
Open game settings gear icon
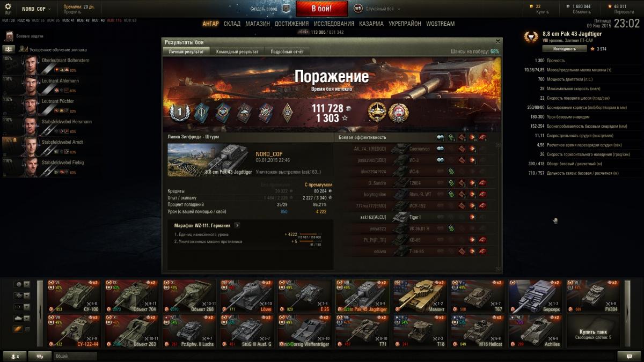pos(9,9)
